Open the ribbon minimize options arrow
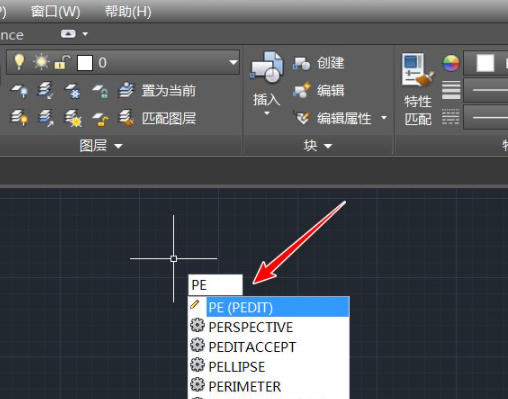508x399 pixels. pyautogui.click(x=85, y=34)
